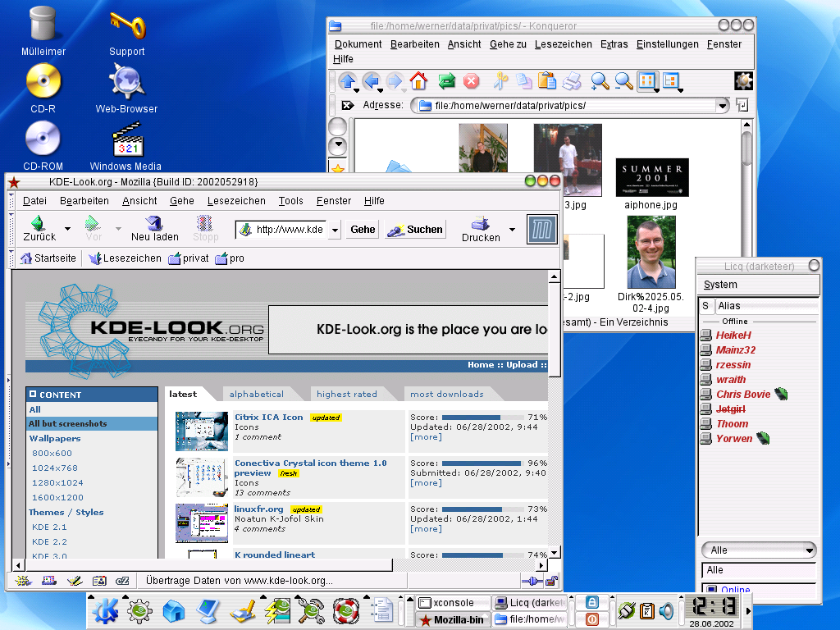Image resolution: width=840 pixels, height=630 pixels.
Task: Reload the Konqueror view with green arrows
Action: click(x=446, y=81)
